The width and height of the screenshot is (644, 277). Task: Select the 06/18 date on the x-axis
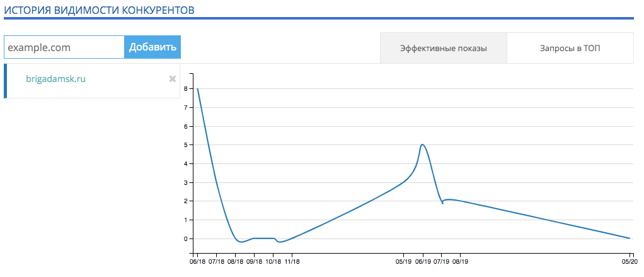(197, 260)
